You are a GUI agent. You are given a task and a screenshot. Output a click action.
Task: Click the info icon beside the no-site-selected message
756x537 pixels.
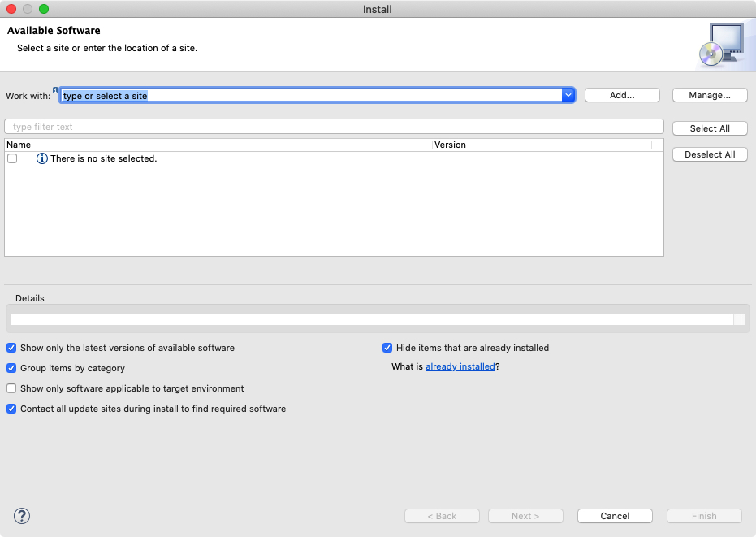[41, 158]
